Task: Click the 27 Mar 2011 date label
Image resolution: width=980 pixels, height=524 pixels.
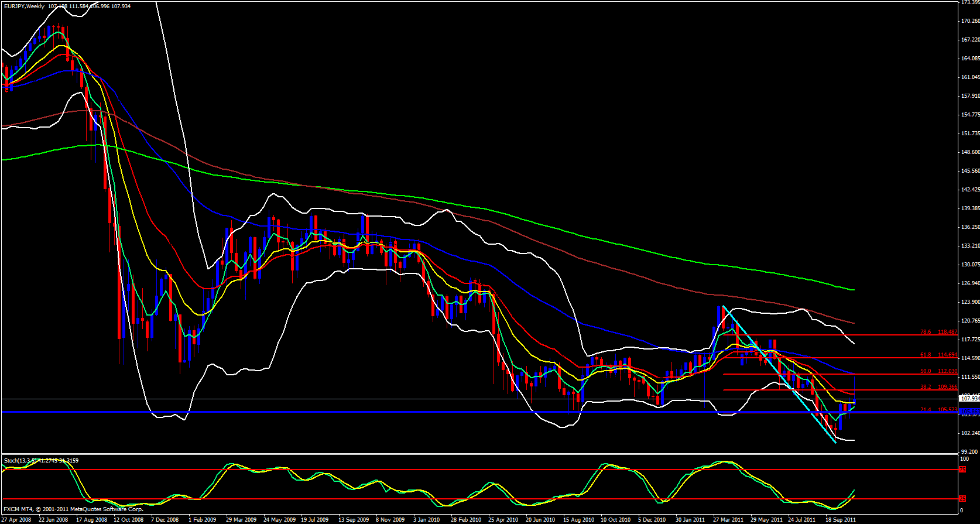Action: tap(728, 519)
